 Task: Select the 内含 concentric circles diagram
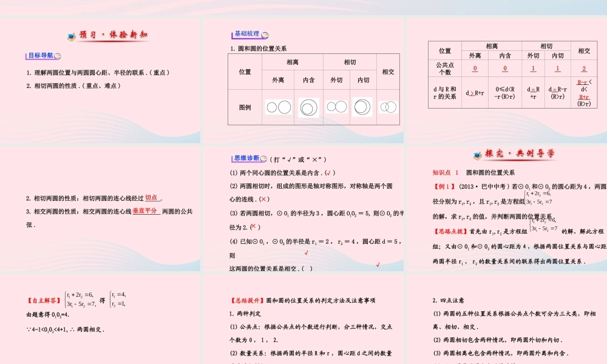308,107
